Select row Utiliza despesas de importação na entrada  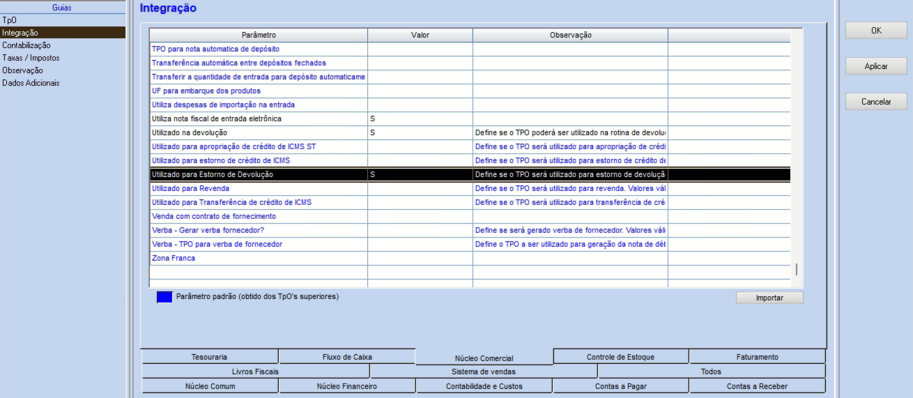(469, 105)
